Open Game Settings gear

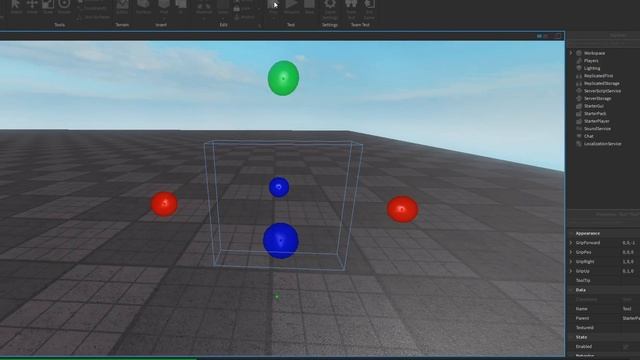click(x=330, y=9)
